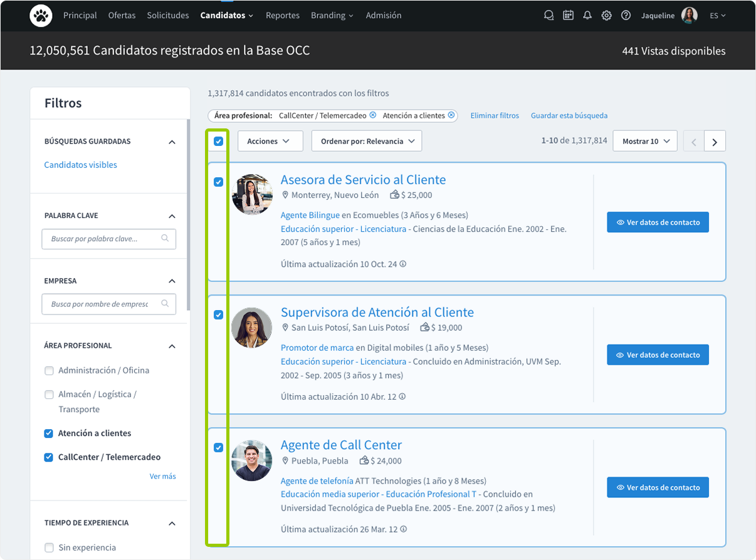Remove the CallCenter / Telemercadeo filter chip

[x=373, y=115]
